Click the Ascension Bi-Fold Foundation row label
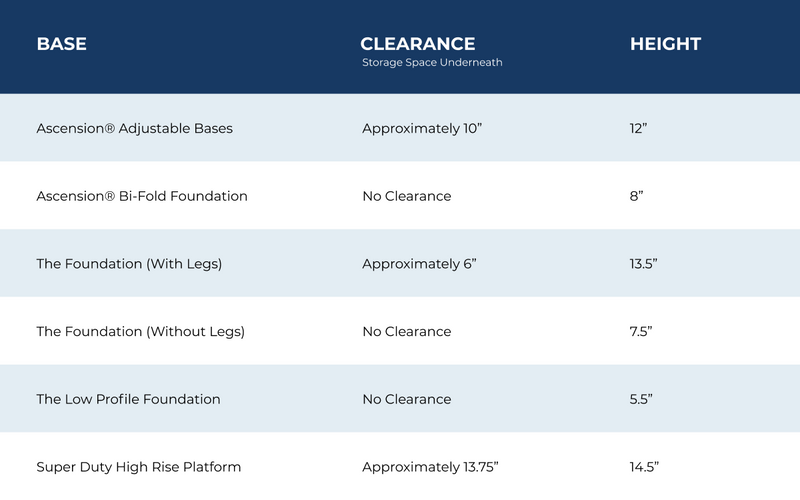800x500 pixels. [142, 196]
